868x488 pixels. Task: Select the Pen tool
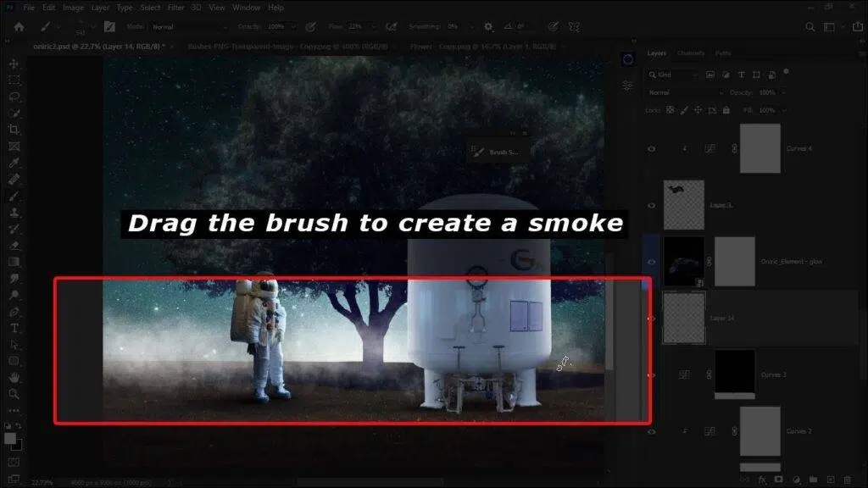(14, 312)
